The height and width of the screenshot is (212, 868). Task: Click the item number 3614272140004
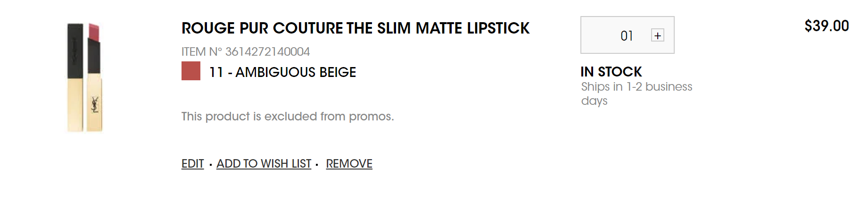(x=267, y=51)
